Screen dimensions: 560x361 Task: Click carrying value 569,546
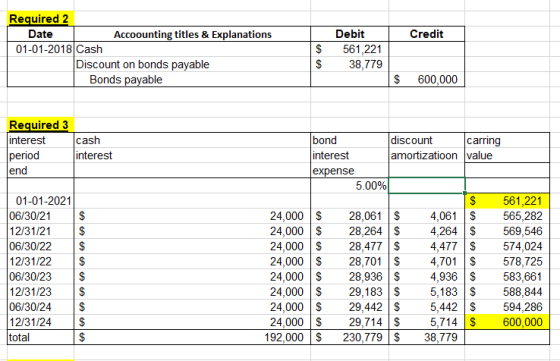click(507, 231)
